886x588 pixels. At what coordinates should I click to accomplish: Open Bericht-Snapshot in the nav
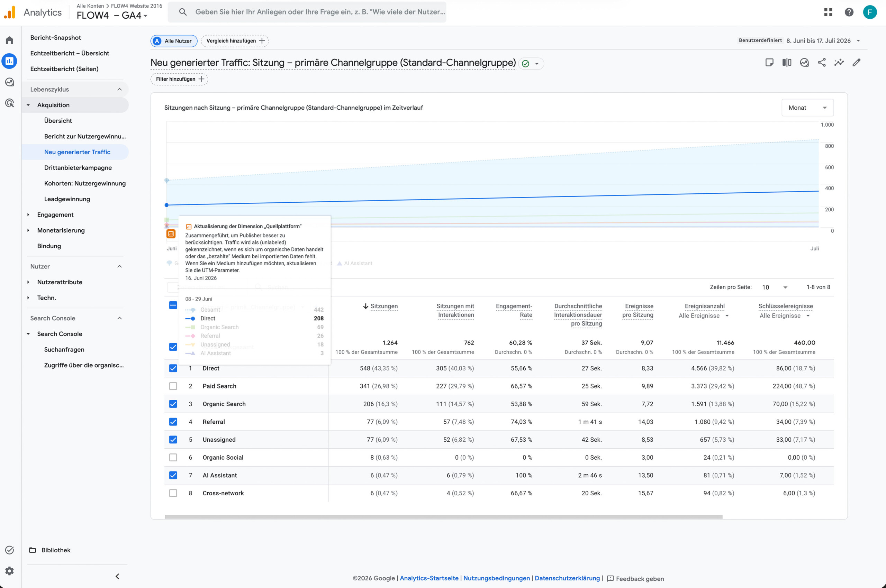[x=55, y=37]
